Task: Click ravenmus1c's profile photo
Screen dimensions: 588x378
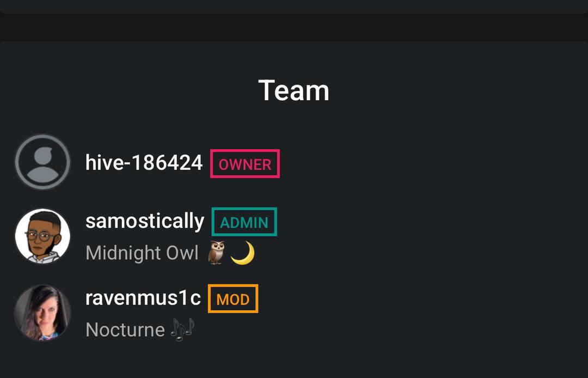Action: pyautogui.click(x=42, y=312)
